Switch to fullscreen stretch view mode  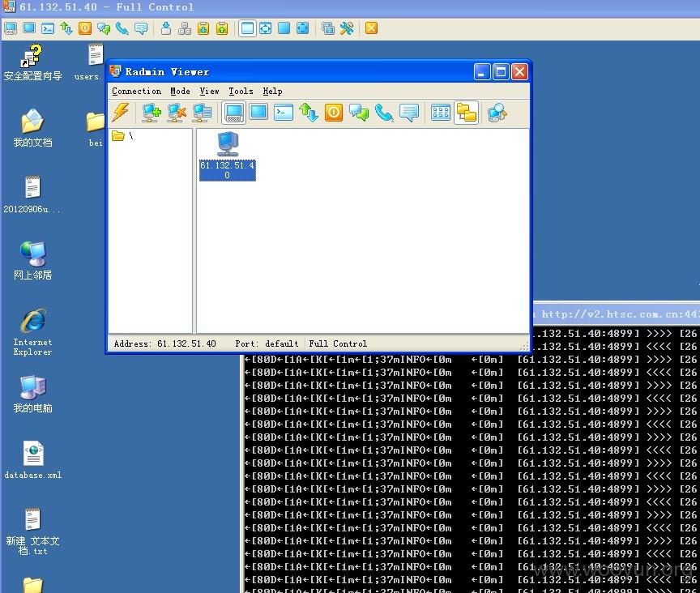(x=303, y=28)
